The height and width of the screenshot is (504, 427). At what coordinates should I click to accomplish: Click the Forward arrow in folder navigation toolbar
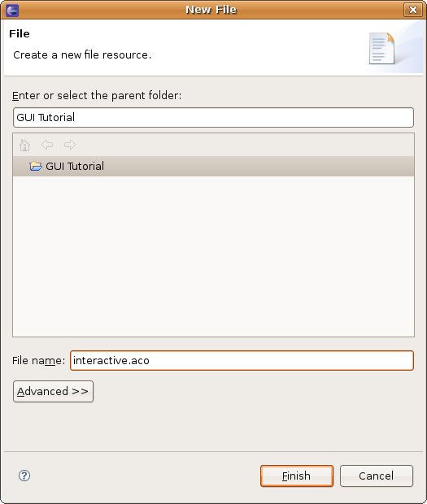[70, 145]
